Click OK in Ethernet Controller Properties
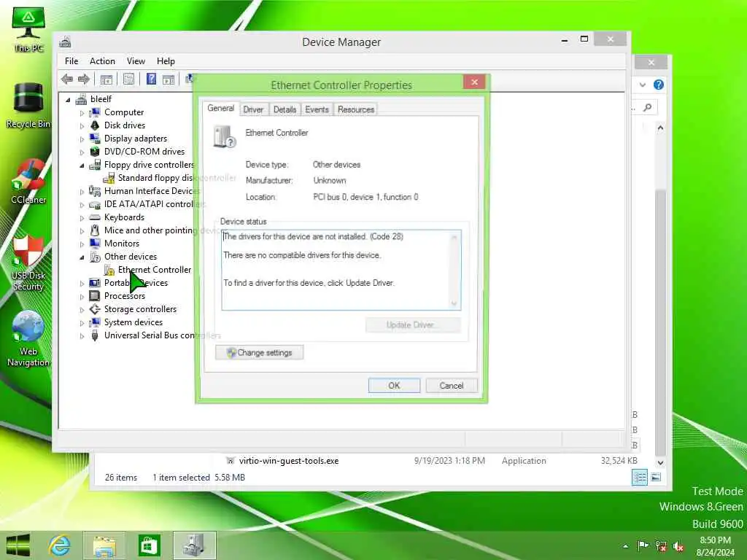This screenshot has width=747, height=560. (394, 385)
